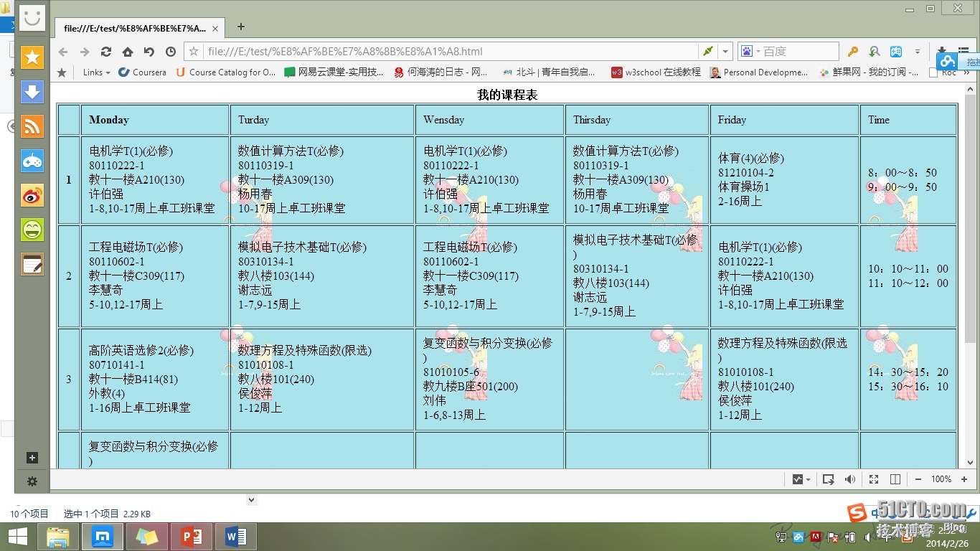Open the Coursera bookmark
Image resolution: width=980 pixels, height=551 pixels.
[x=142, y=72]
